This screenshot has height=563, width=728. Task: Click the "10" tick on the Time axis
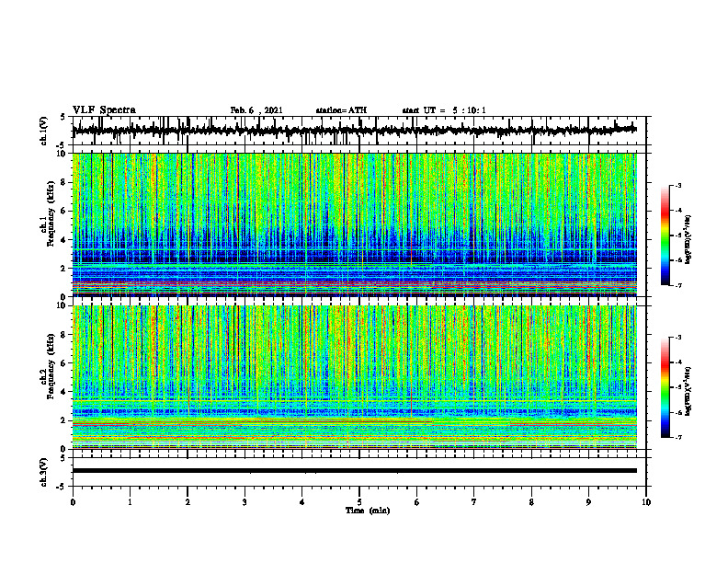pos(646,502)
